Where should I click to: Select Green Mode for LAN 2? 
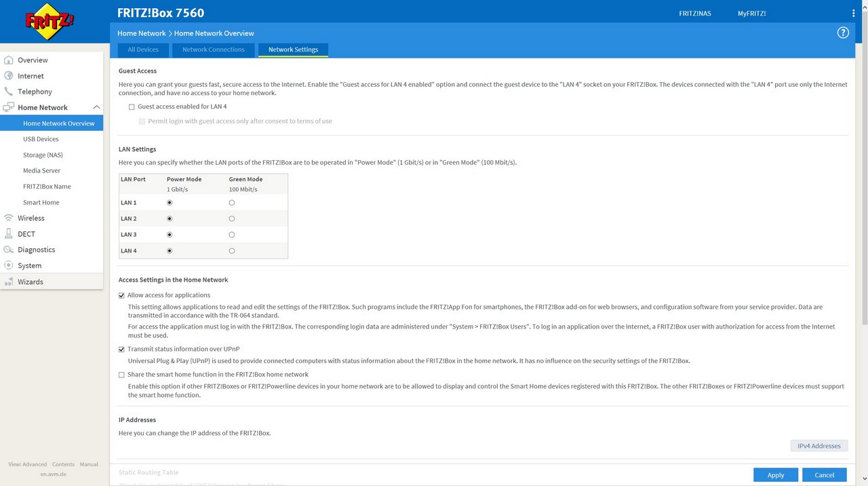tap(232, 219)
